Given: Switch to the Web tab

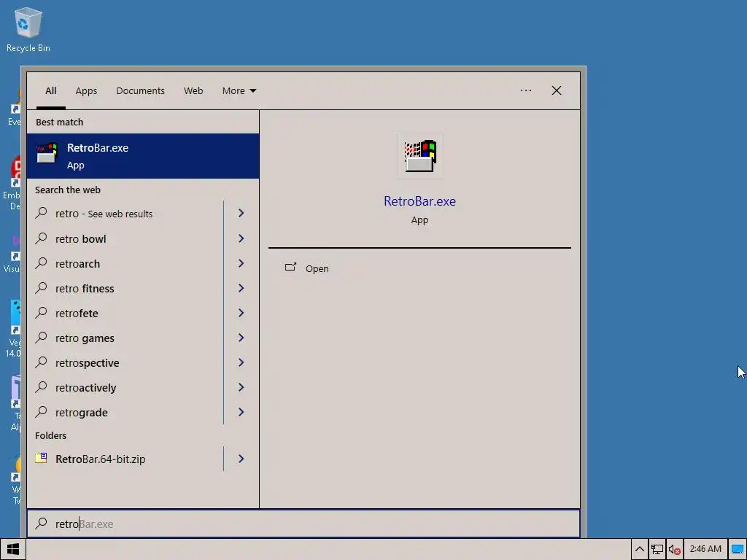Looking at the screenshot, I should pyautogui.click(x=193, y=90).
